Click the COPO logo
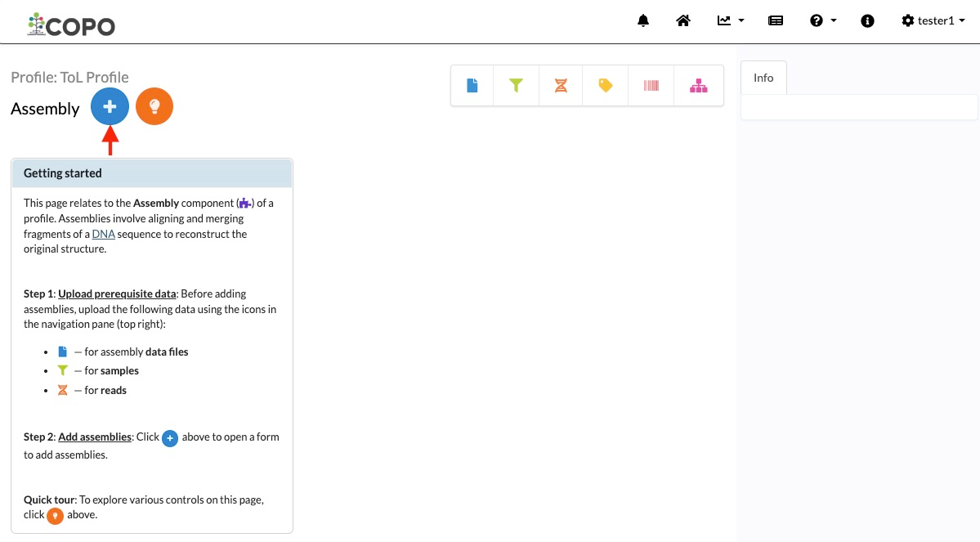980x542 pixels. pos(71,25)
